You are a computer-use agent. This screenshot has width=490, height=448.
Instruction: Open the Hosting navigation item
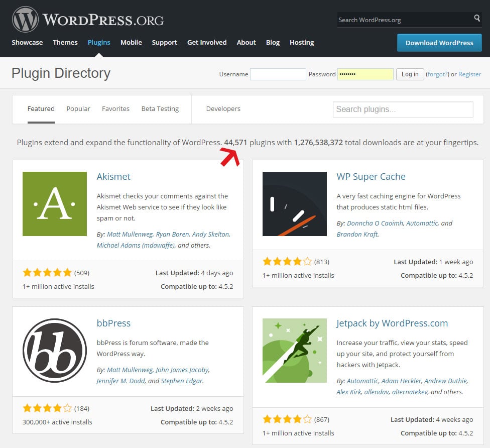302,43
